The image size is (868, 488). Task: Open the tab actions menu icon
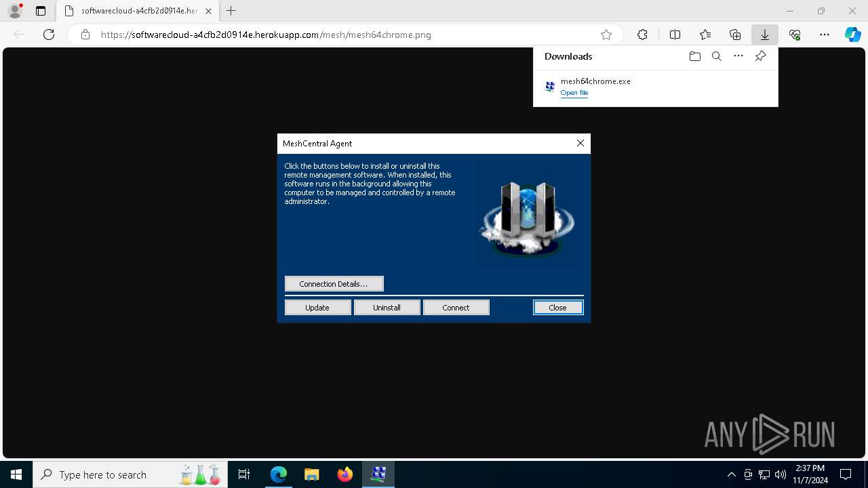[41, 11]
